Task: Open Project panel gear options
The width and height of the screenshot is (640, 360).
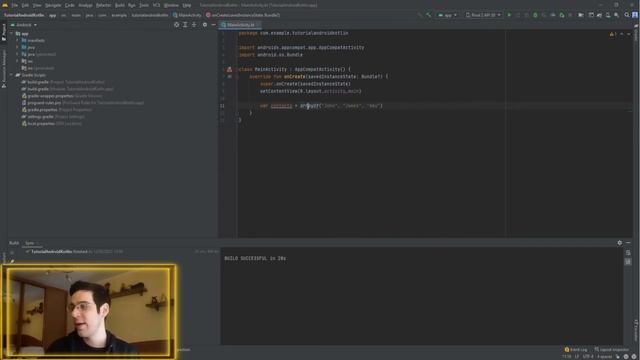Action: (205, 25)
